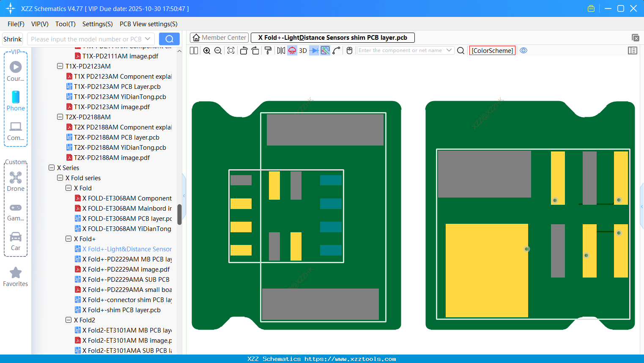Collapse the X Fold+ tree node
This screenshot has width=644, height=363.
69,239
